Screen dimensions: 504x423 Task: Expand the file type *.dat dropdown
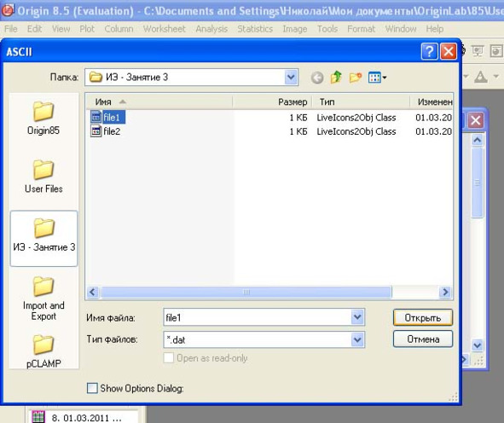[357, 339]
